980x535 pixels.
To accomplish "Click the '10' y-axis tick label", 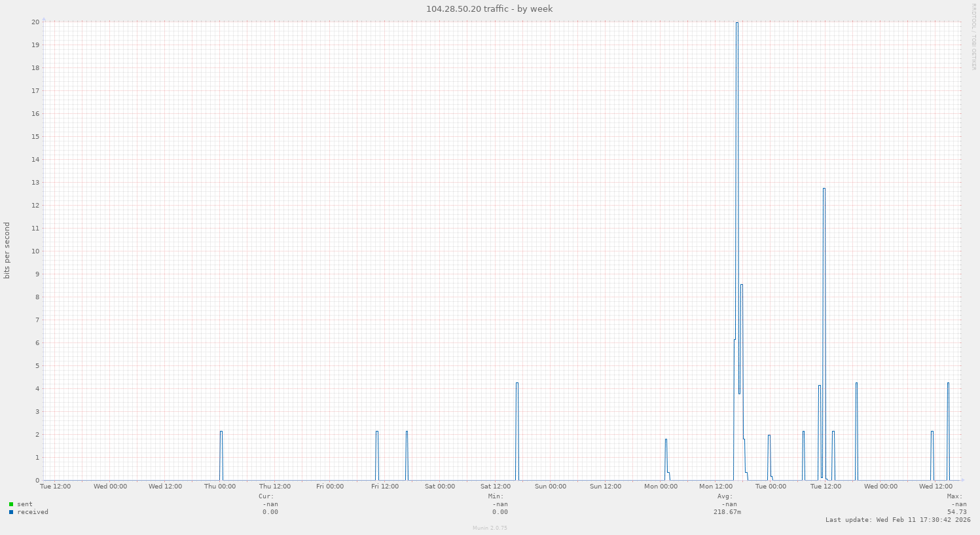I will click(35, 251).
